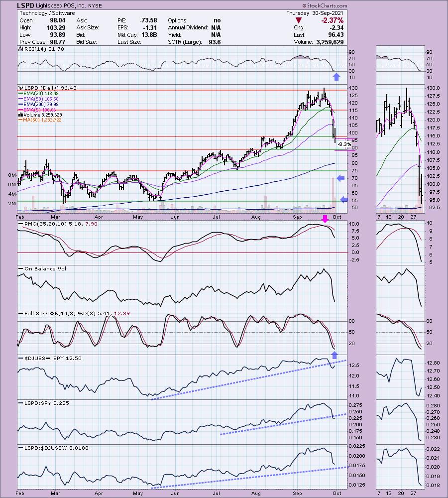Click the EPS value -1.31
Screen dimensions: 448x498
click(x=150, y=27)
